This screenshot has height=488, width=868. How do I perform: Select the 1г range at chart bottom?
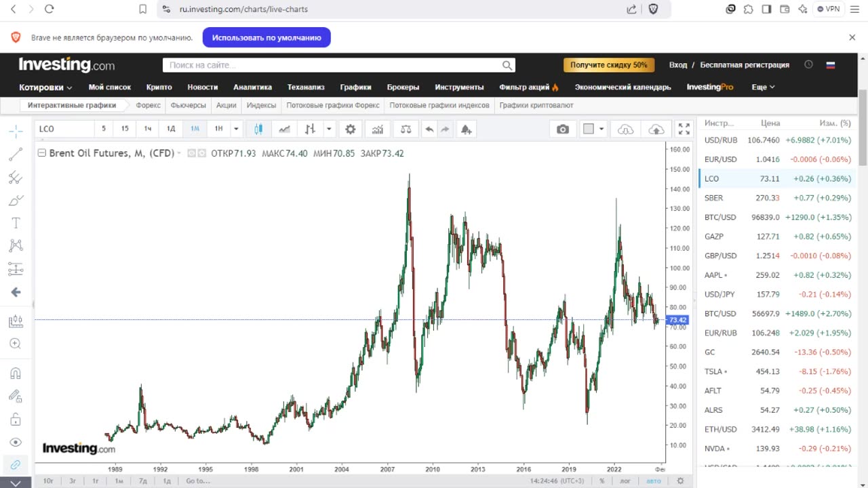(x=96, y=481)
